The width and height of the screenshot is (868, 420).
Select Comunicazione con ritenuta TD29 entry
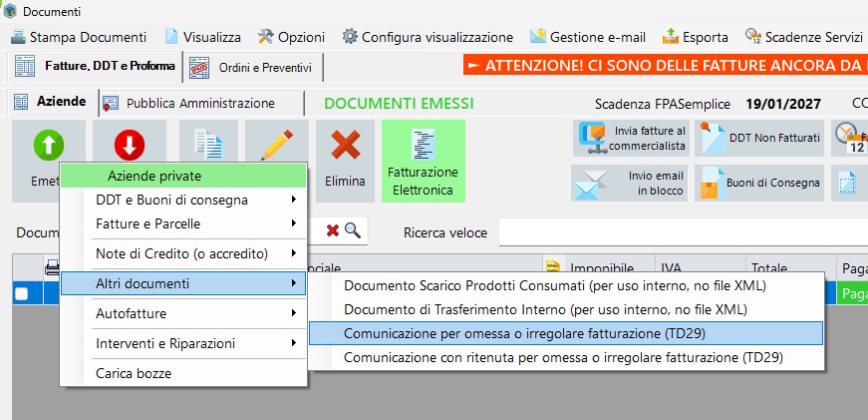pos(562,356)
